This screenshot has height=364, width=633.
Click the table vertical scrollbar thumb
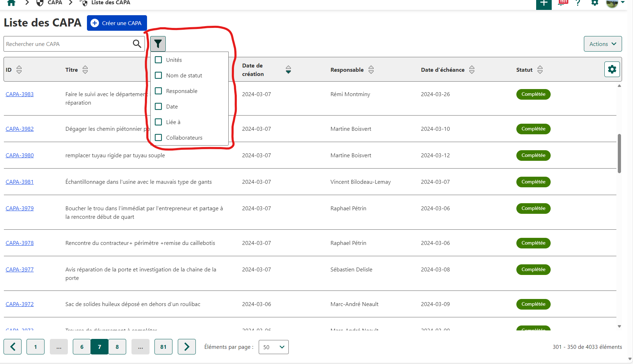click(619, 153)
